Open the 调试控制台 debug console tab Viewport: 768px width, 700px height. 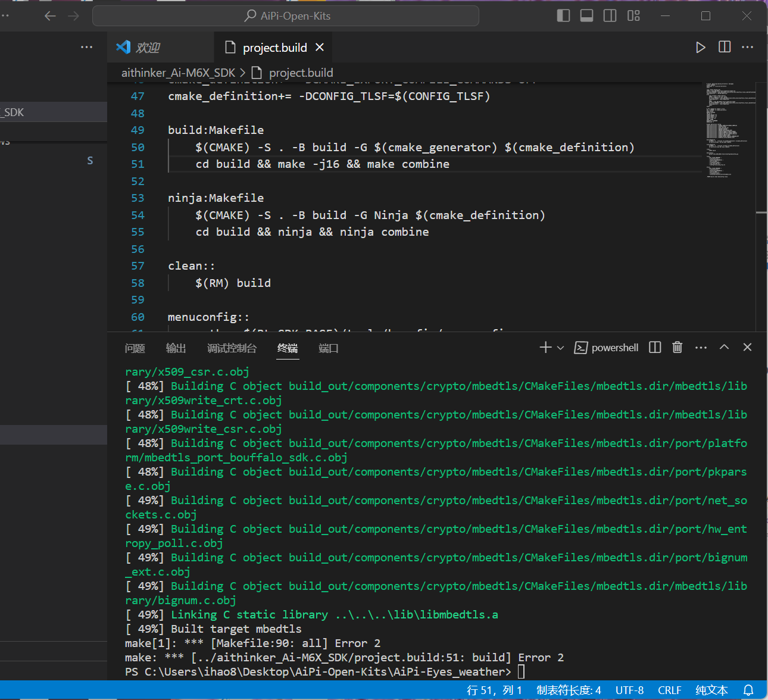232,348
